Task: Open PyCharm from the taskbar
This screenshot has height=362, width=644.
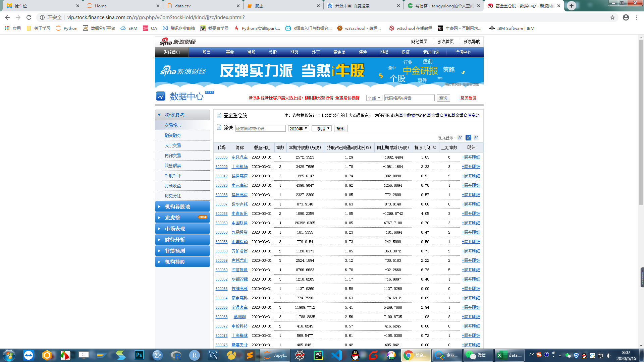Action: pyautogui.click(x=318, y=355)
